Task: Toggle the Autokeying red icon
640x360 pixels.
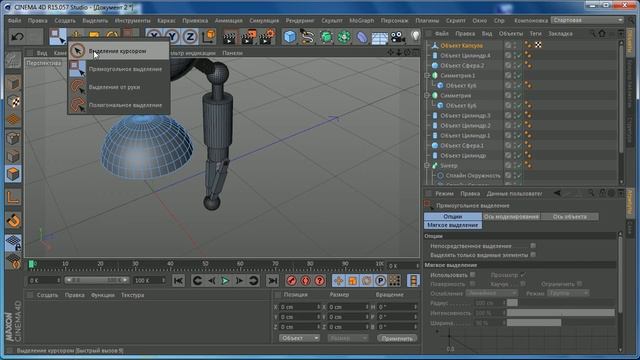Action: coord(306,280)
